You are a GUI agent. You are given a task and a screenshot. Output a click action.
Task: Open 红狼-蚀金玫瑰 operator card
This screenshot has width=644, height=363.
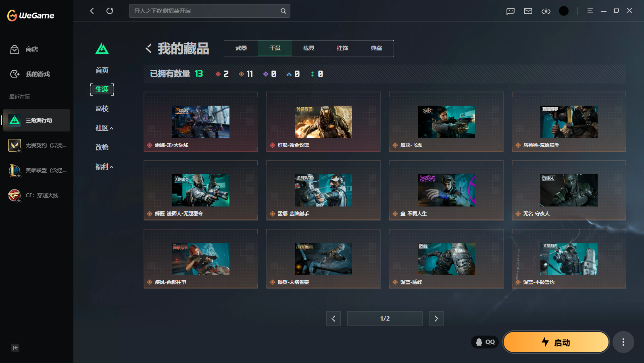click(x=323, y=122)
